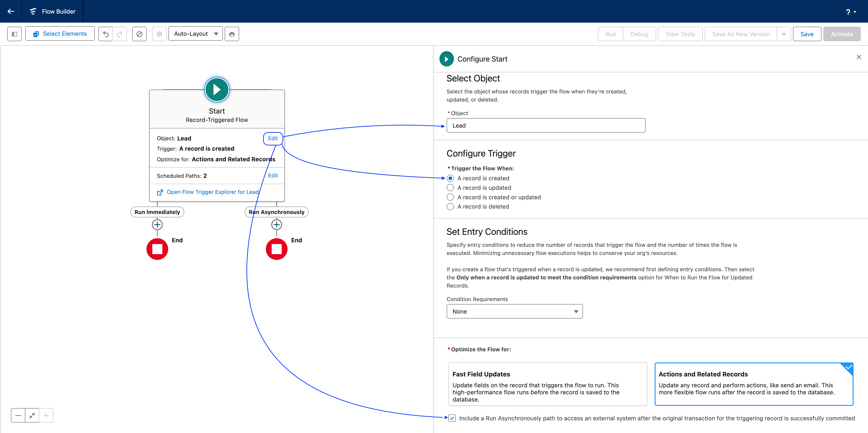Click Edit next to Object: Lead

click(x=273, y=139)
